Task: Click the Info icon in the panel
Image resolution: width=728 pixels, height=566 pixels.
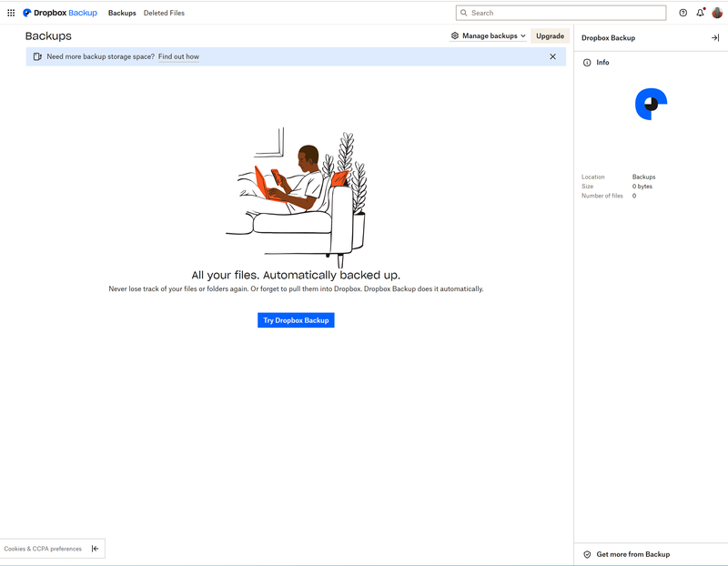Action: (x=589, y=62)
